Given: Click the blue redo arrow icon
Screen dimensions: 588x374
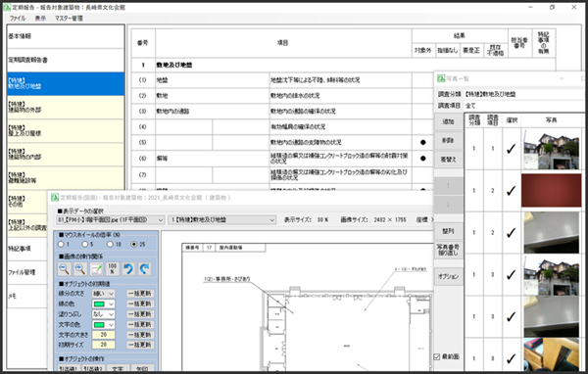Looking at the screenshot, I should coord(144,268).
